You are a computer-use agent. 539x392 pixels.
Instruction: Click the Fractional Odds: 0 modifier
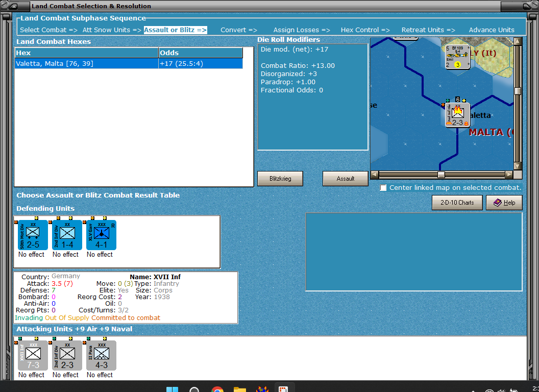[x=292, y=90]
